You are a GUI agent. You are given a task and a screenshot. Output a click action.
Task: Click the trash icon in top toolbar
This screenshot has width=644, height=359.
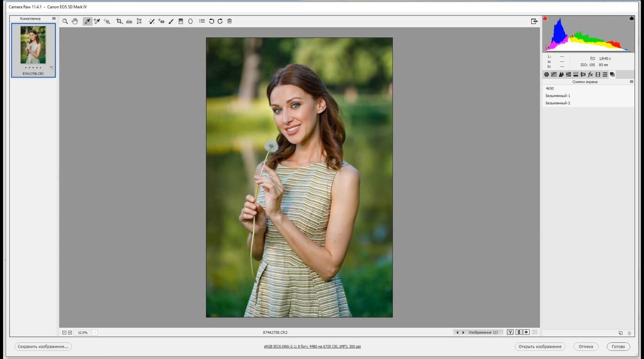click(229, 21)
